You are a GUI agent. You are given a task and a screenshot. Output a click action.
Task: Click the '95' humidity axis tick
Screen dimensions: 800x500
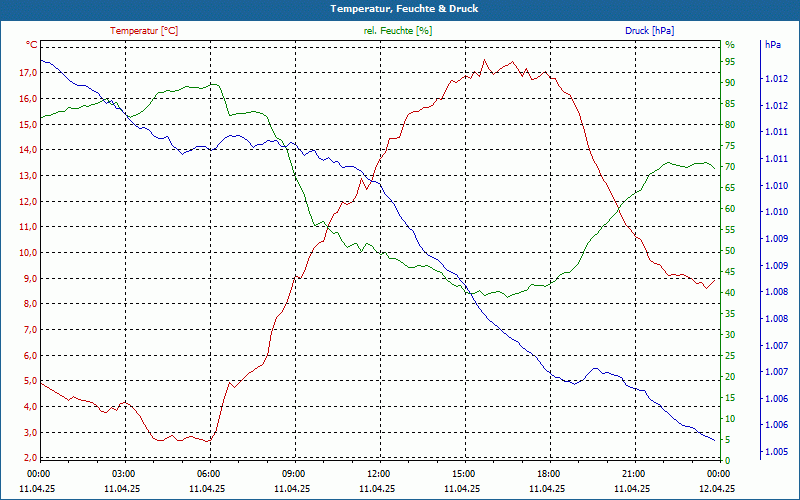pos(730,62)
